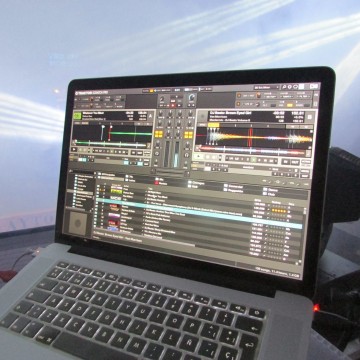Click the magnifier search icon in header
Image resolution: width=360 pixels, height=360 pixels.
284,87
